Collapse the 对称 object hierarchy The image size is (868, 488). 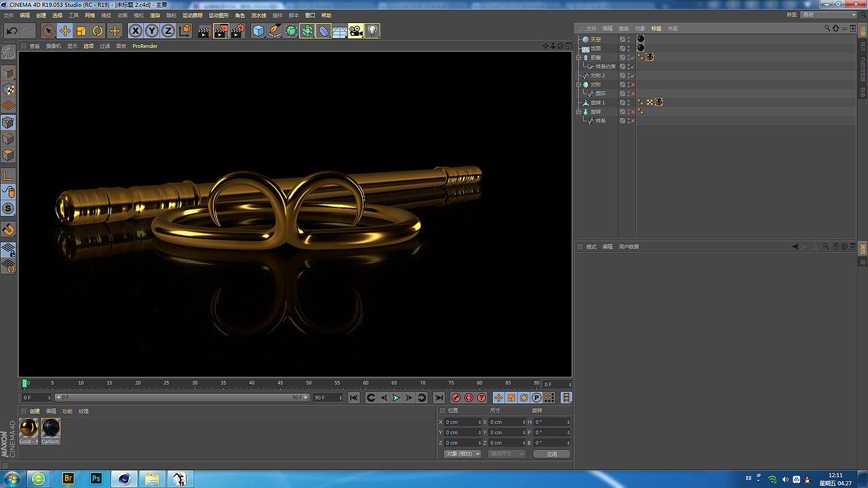[x=578, y=85]
